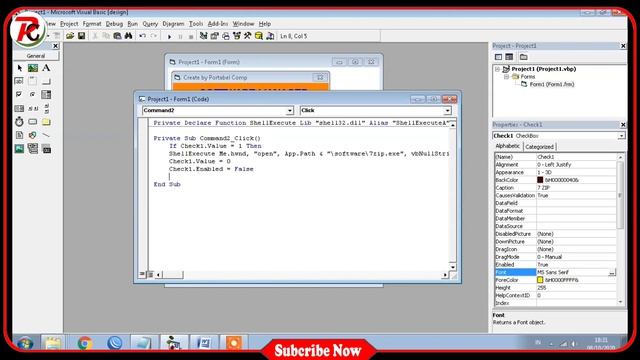The height and width of the screenshot is (360, 640).
Task: Open the Project menu
Action: pos(69,24)
